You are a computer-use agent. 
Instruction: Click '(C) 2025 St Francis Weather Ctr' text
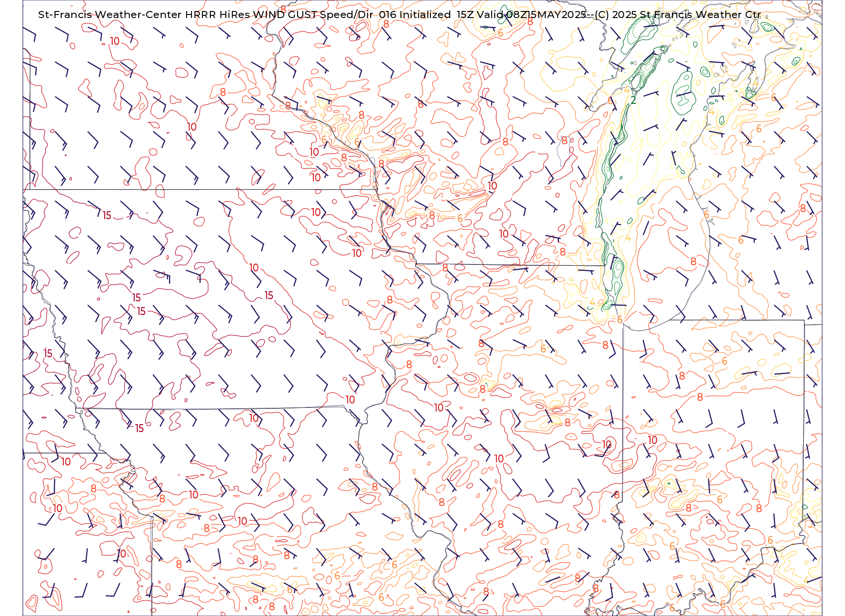[x=678, y=15]
